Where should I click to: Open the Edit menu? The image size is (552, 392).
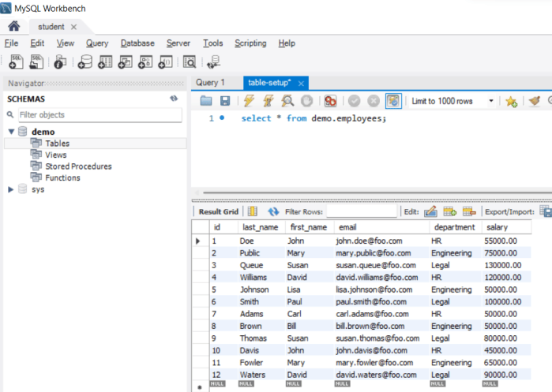coord(37,43)
